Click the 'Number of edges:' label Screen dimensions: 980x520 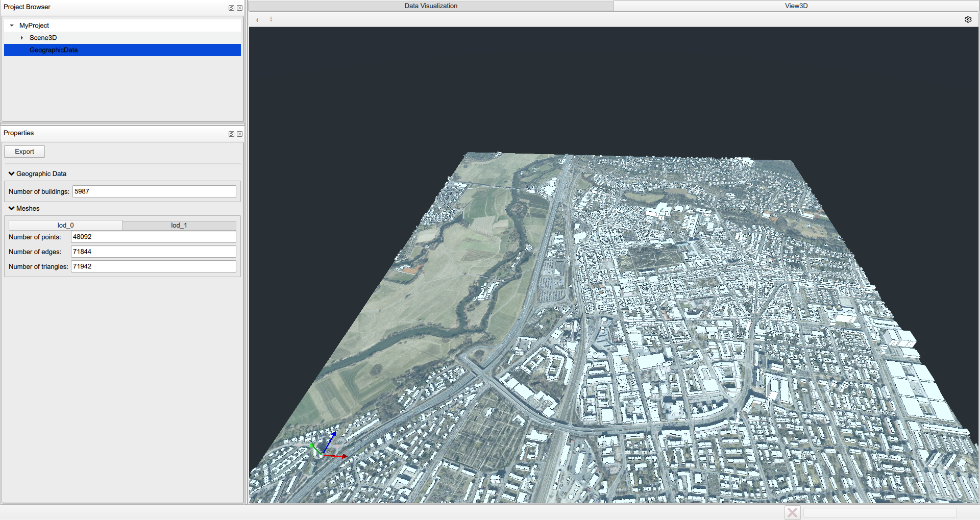[35, 252]
